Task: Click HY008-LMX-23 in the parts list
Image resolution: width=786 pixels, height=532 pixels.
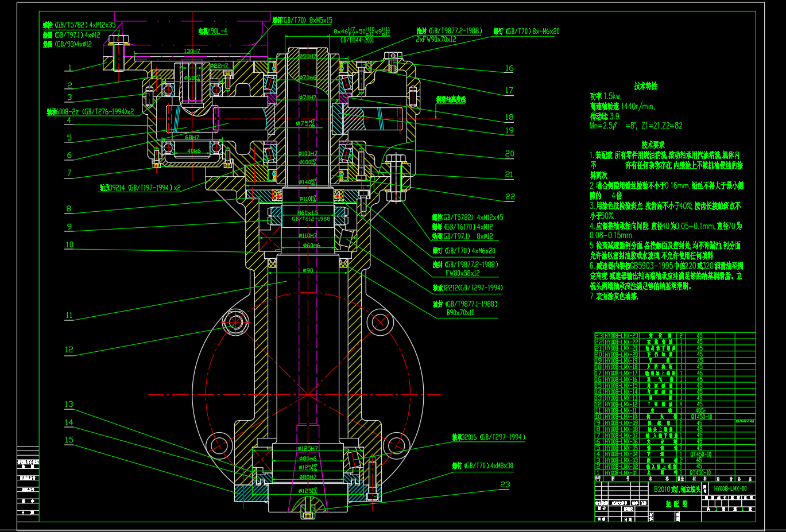Action: (x=621, y=335)
